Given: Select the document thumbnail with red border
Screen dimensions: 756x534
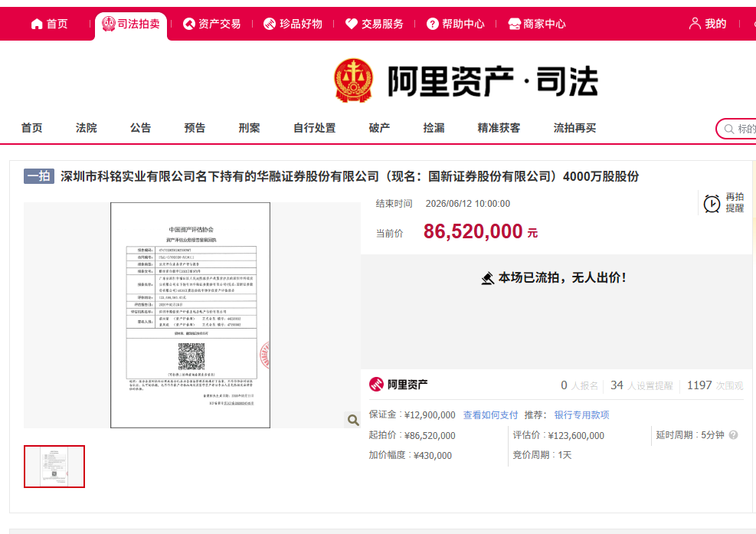Looking at the screenshot, I should 54,467.
